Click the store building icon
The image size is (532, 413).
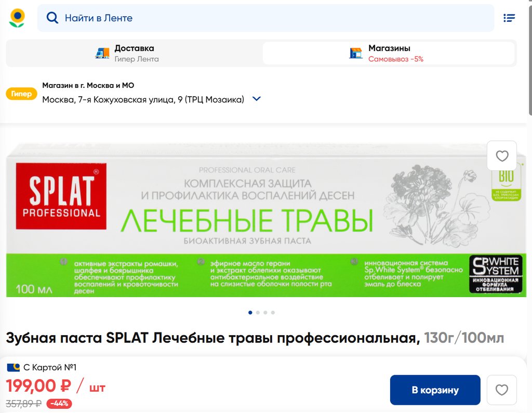[x=356, y=53]
